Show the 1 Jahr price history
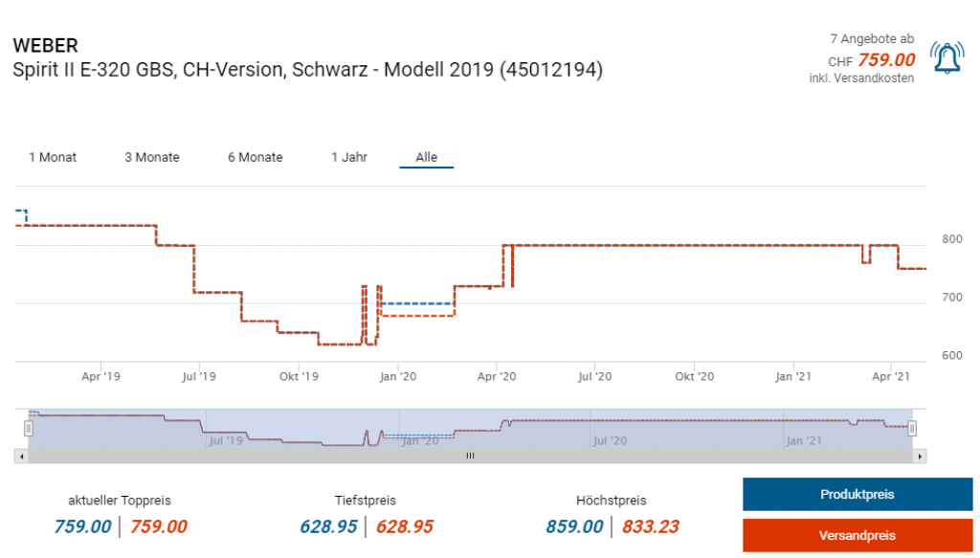The image size is (980, 558). click(x=349, y=157)
